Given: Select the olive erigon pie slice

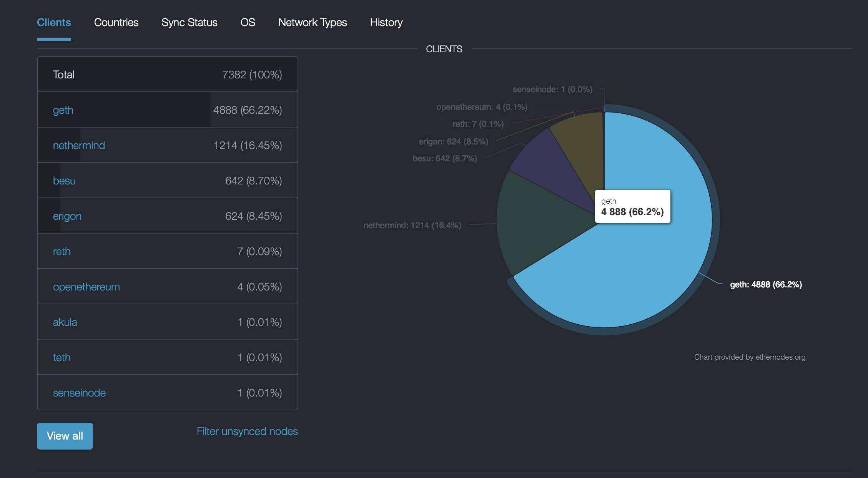Looking at the screenshot, I should click(584, 150).
